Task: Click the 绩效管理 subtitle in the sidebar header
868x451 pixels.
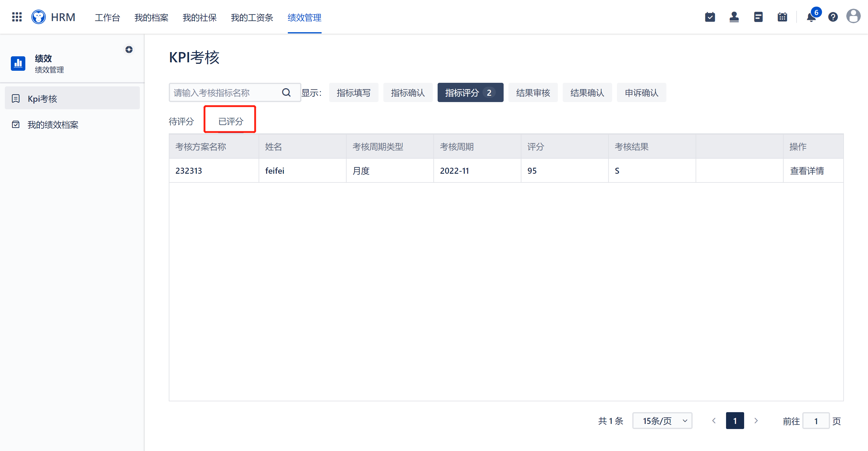Action: coord(49,70)
